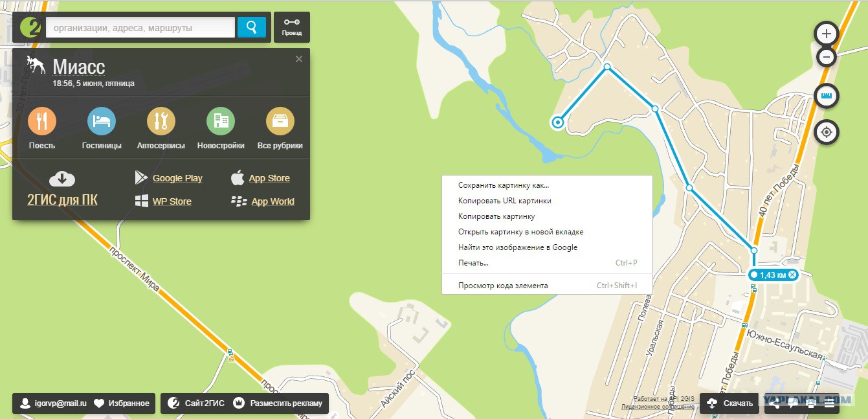
Task: Click the BlackBerry logo icon
Action: click(239, 201)
